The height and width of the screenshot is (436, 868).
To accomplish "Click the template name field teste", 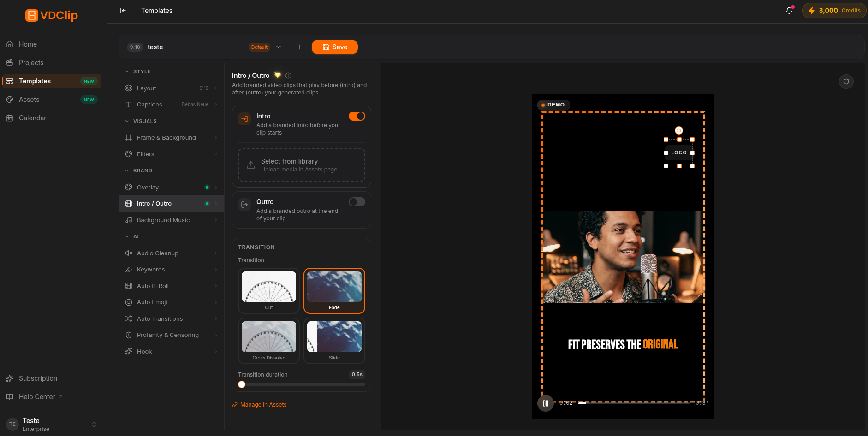I will 155,47.
